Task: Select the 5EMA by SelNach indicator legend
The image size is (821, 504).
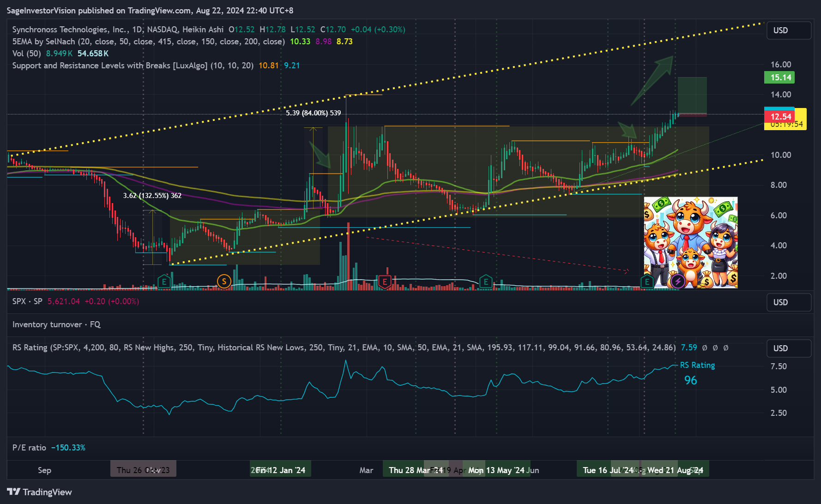Action: 148,42
